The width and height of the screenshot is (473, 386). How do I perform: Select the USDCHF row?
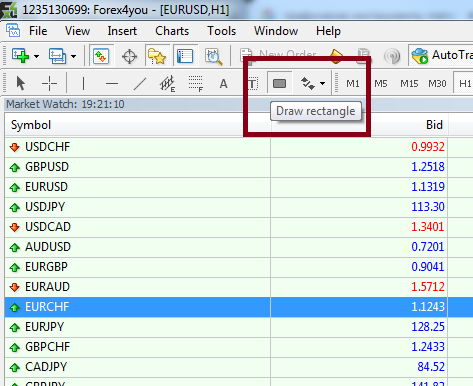239,147
